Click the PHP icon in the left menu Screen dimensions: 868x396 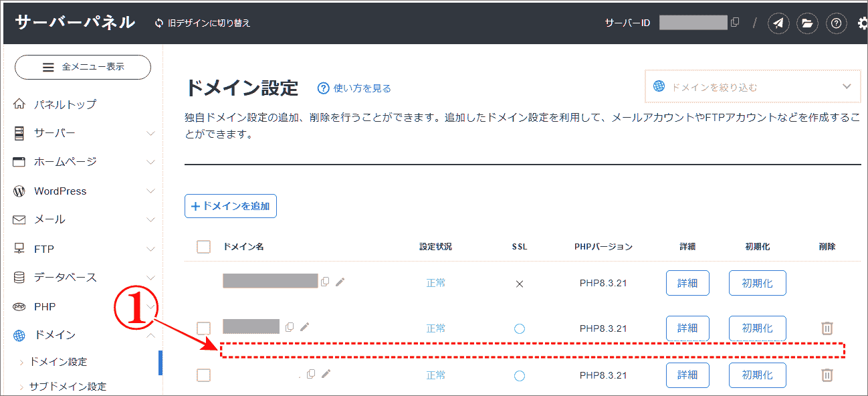pos(18,306)
